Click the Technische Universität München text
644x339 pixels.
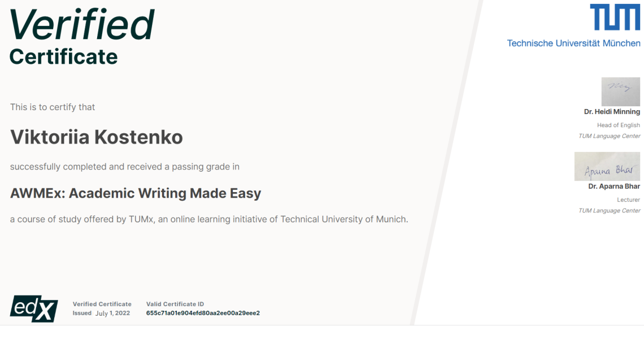(573, 43)
